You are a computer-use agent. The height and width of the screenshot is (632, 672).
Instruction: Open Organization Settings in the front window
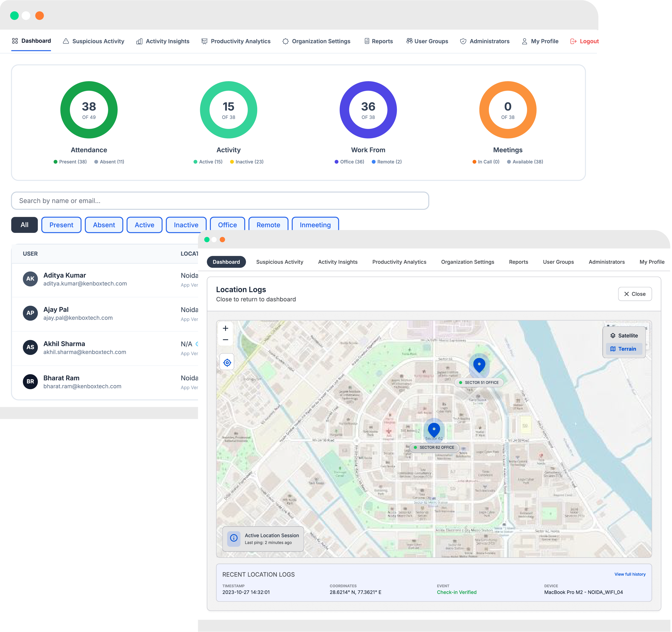click(468, 262)
